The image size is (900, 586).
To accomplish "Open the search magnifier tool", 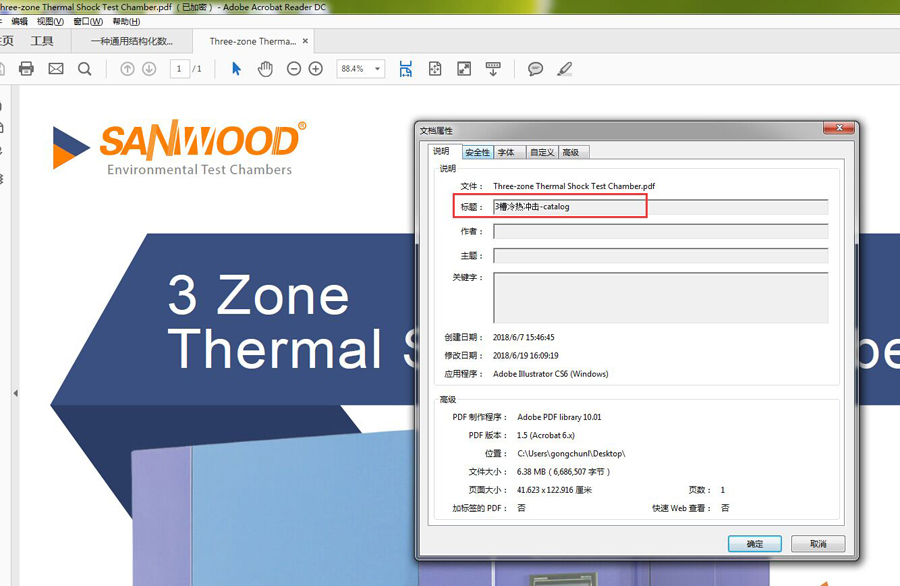I will pos(85,69).
